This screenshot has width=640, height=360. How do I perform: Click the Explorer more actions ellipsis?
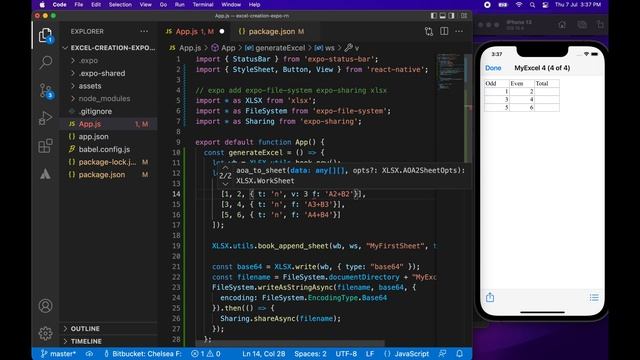click(x=144, y=31)
